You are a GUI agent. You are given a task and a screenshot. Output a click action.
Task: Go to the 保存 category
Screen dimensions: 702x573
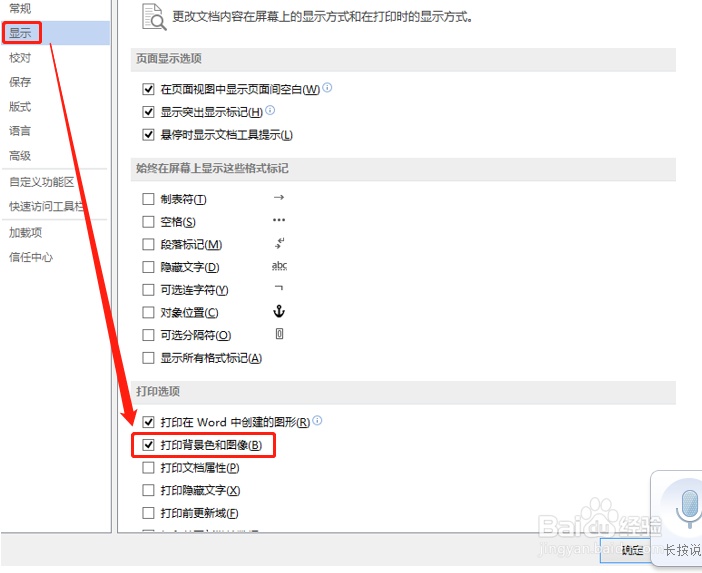coord(20,82)
